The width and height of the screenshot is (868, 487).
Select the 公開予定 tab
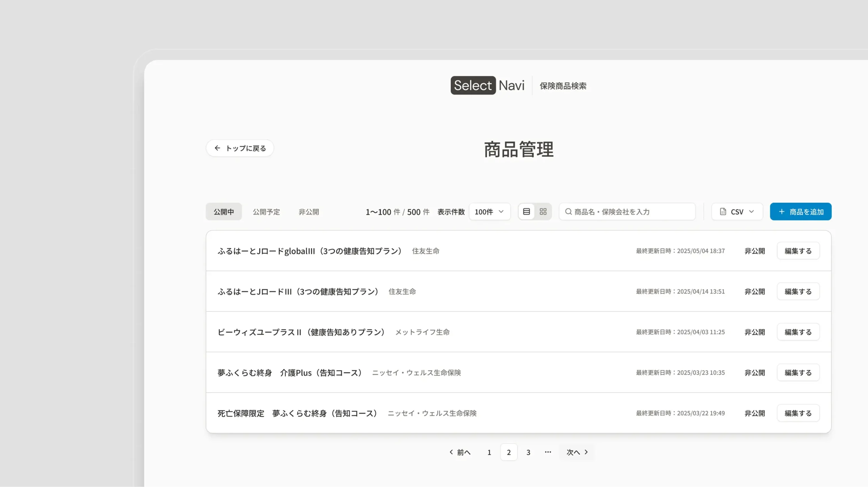(266, 212)
